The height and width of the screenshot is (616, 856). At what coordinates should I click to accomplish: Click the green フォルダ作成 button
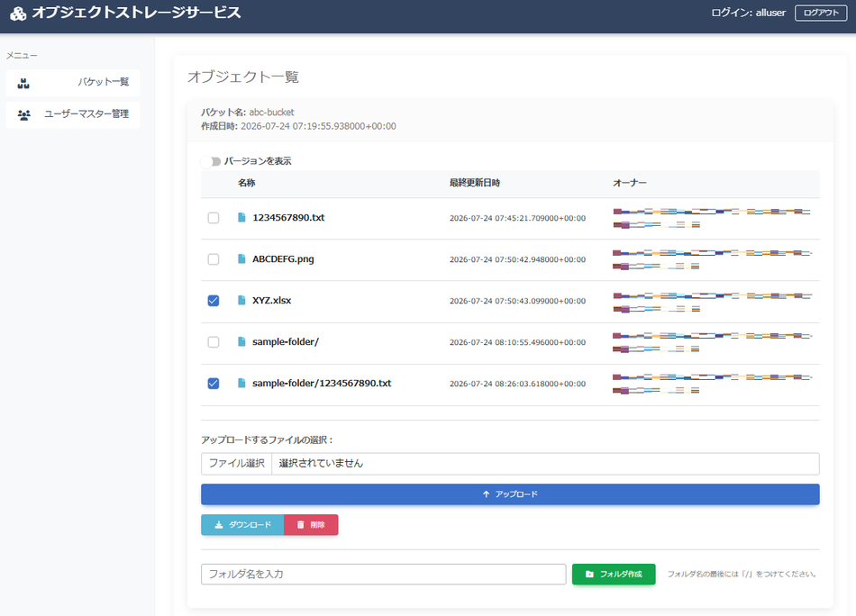pyautogui.click(x=614, y=575)
